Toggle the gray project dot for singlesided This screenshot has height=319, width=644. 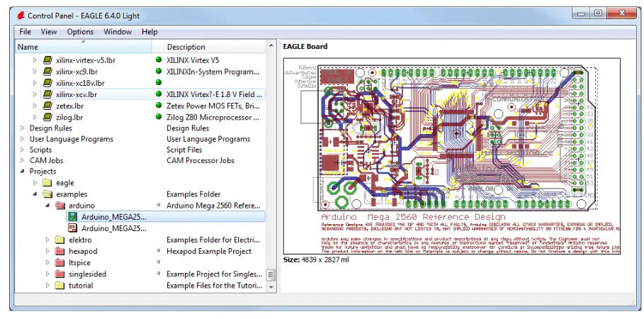pos(159,274)
